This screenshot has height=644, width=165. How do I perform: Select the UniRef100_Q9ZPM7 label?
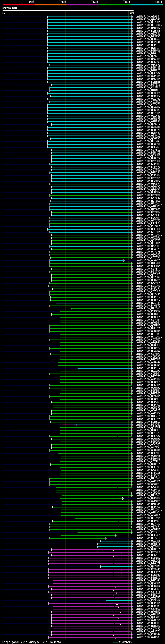(148, 566)
